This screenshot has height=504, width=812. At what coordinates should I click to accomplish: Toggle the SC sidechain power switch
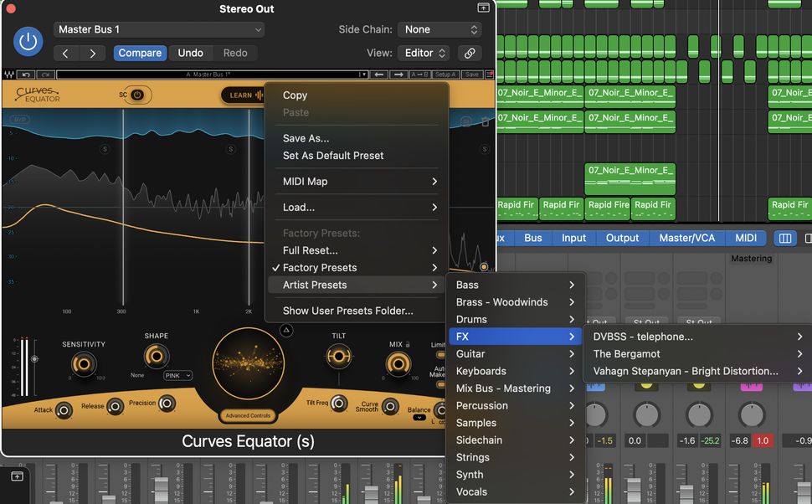point(136,95)
